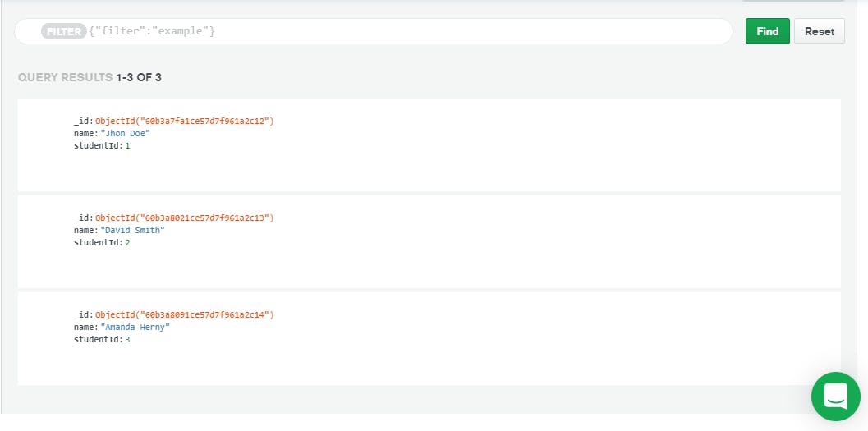The height and width of the screenshot is (431, 868).
Task: Click the Find button
Action: 767,31
